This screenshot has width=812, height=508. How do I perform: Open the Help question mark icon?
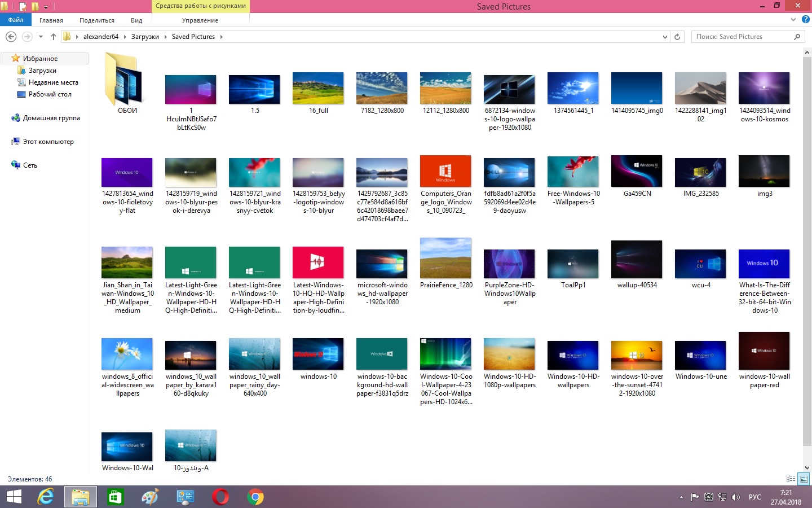pyautogui.click(x=805, y=20)
